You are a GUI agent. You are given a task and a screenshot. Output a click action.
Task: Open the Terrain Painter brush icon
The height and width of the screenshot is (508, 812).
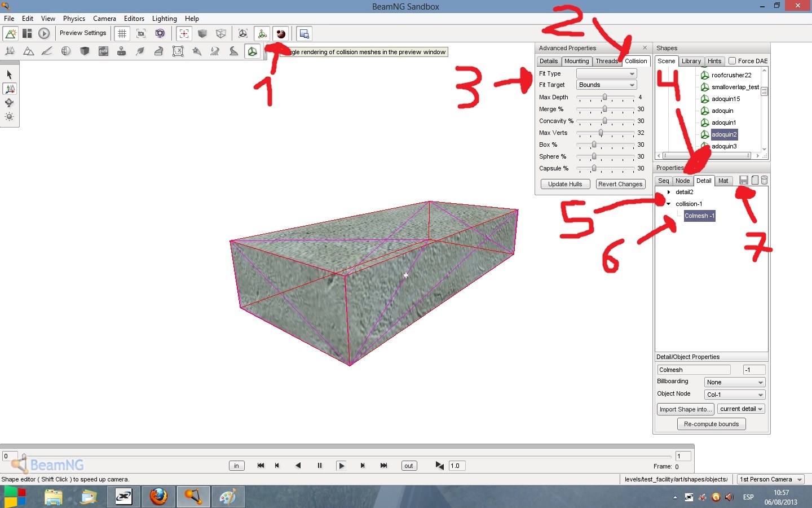(x=47, y=51)
